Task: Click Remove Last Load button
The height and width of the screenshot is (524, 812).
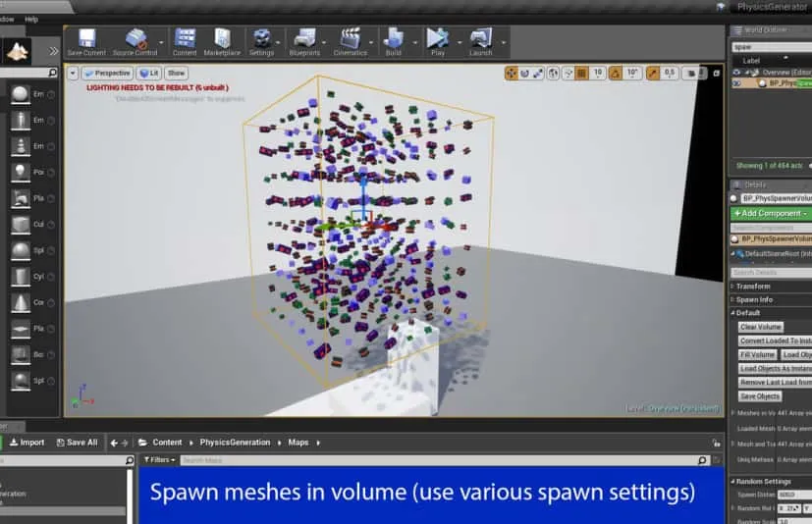Action: pyautogui.click(x=775, y=382)
